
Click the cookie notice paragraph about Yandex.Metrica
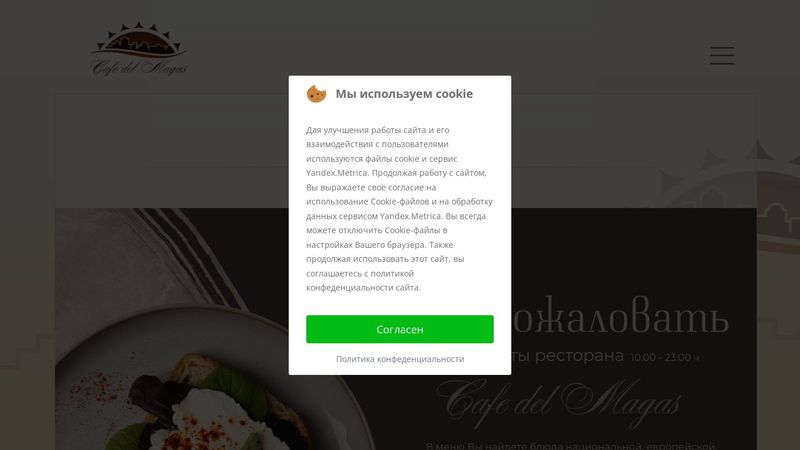tap(399, 209)
